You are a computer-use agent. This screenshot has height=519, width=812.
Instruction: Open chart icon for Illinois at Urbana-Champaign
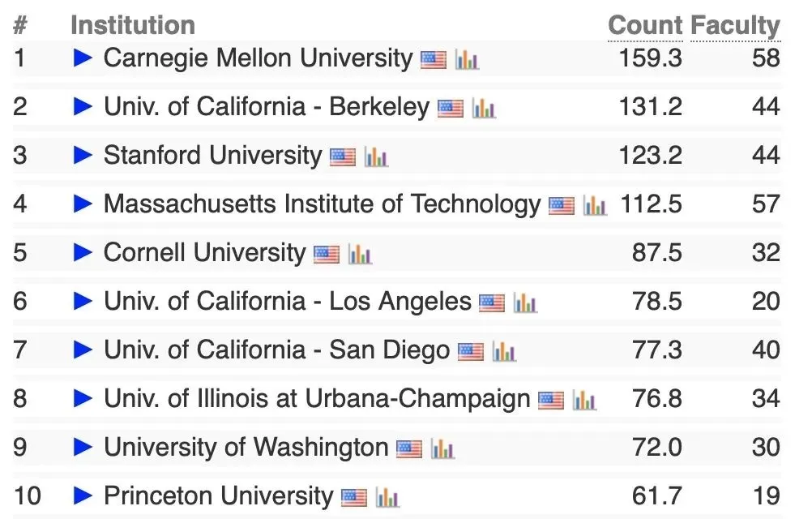tap(584, 400)
